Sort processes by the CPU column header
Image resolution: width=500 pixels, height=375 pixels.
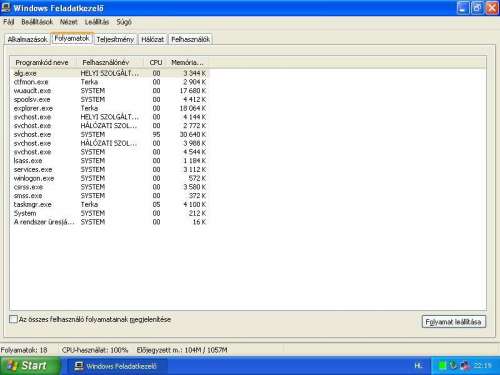pyautogui.click(x=156, y=62)
